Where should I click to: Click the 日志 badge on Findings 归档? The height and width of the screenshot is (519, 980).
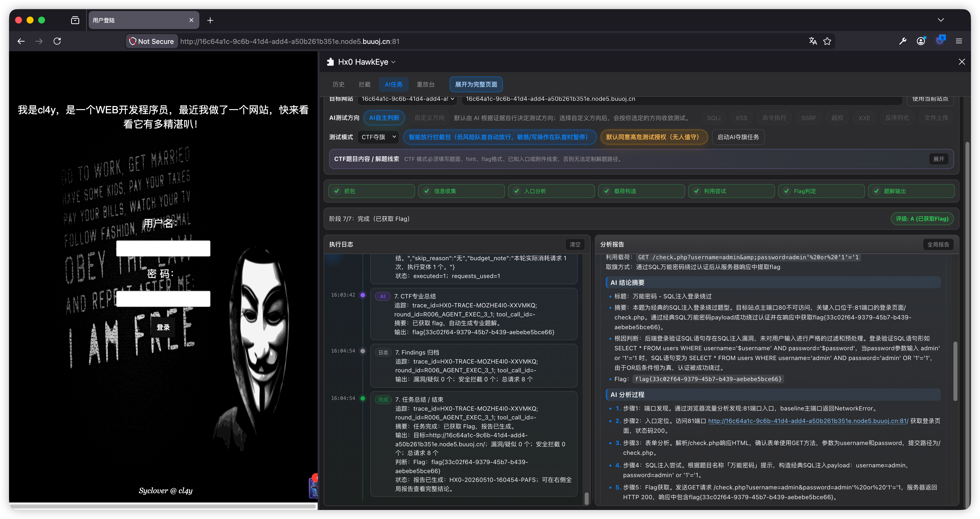pyautogui.click(x=383, y=352)
